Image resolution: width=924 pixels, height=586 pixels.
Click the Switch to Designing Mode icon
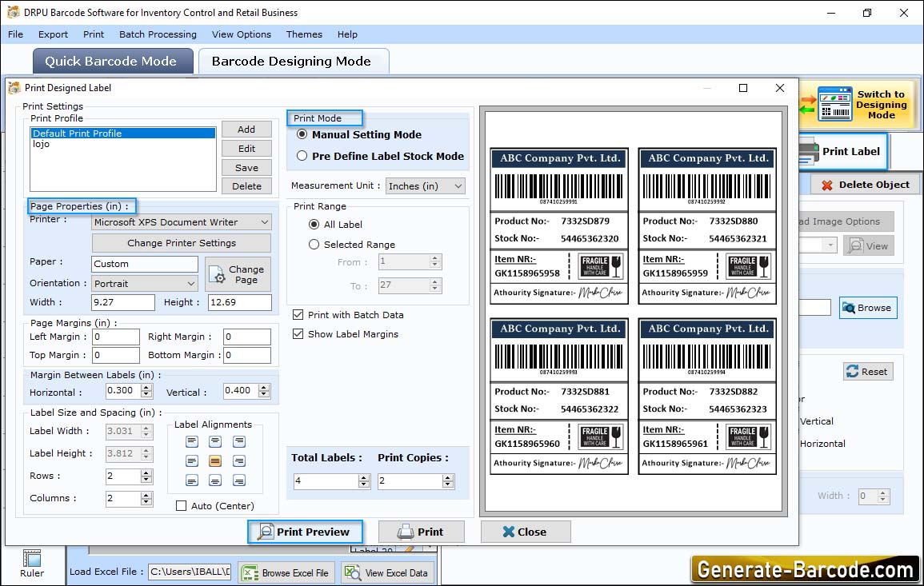[x=835, y=104]
